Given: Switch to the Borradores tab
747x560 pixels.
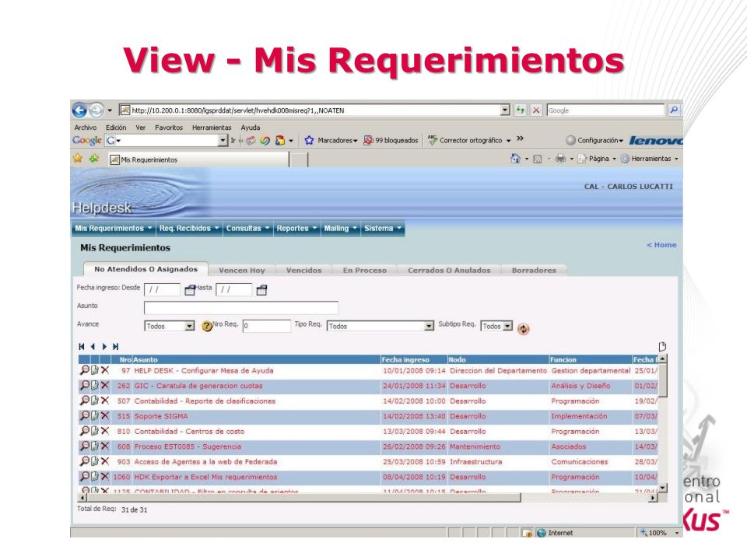Looking at the screenshot, I should coord(534,271).
